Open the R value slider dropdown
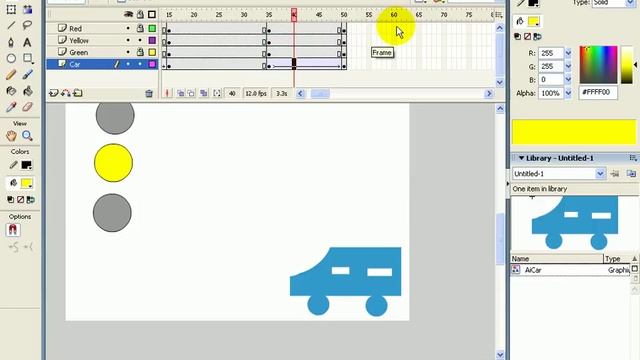Viewport: 640px width, 360px height. pos(568,53)
